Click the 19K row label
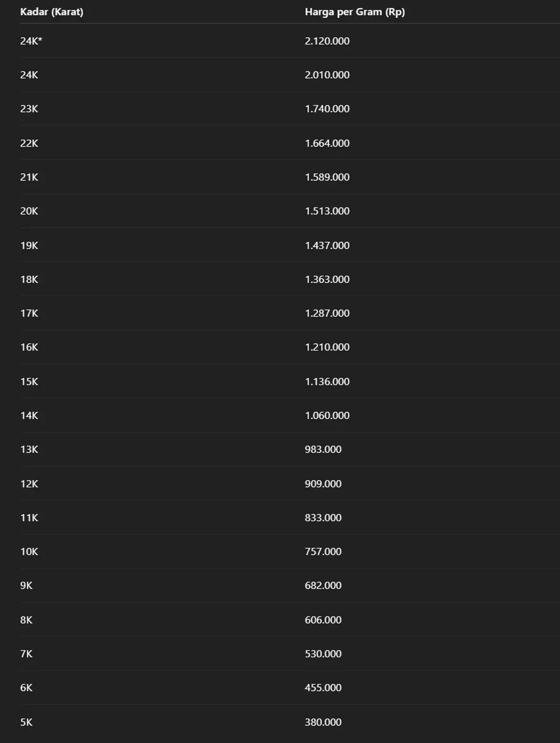This screenshot has height=743, width=560. pyautogui.click(x=29, y=245)
